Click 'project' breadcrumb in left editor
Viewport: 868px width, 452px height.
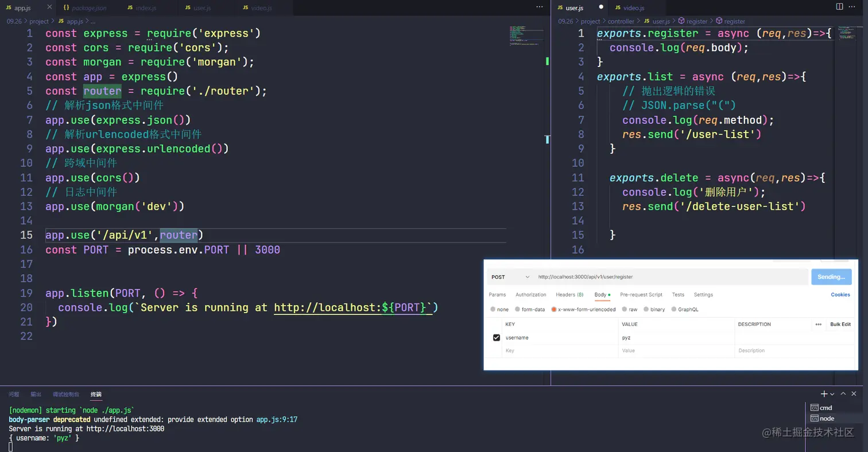(39, 21)
